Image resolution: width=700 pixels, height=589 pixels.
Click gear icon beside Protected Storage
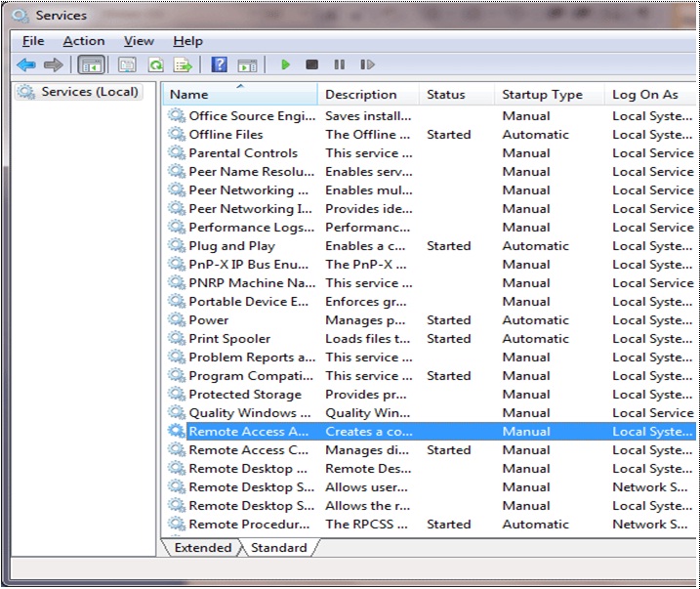[x=177, y=395]
